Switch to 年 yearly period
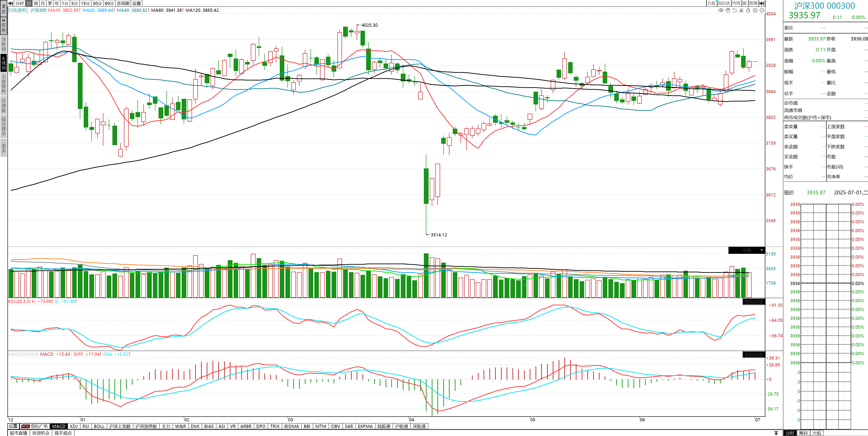Image resolution: width=868 pixels, height=436 pixels. 57,3
